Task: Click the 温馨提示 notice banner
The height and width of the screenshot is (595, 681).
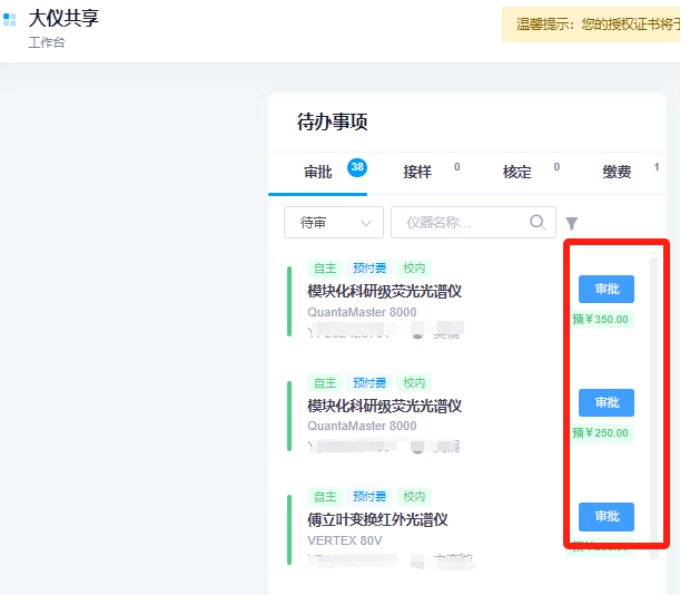Action: [x=590, y=24]
